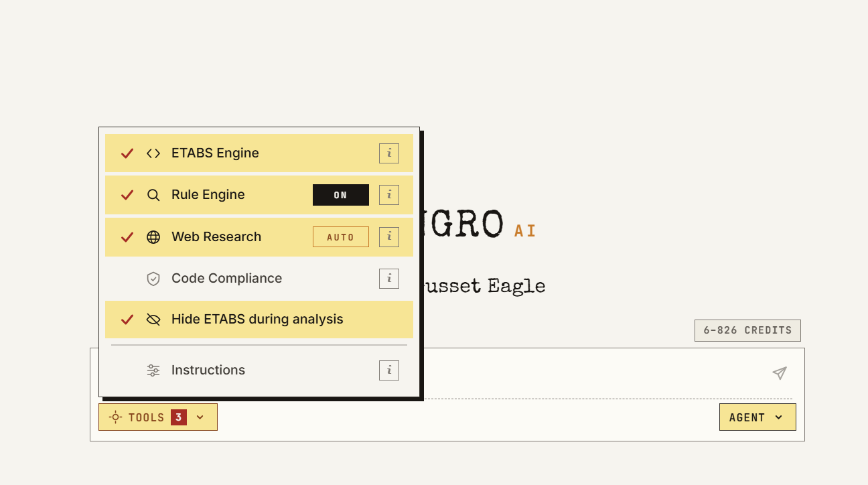Switch the Rule Engine ON toggle
Viewport: 868px width, 485px height.
pos(341,195)
